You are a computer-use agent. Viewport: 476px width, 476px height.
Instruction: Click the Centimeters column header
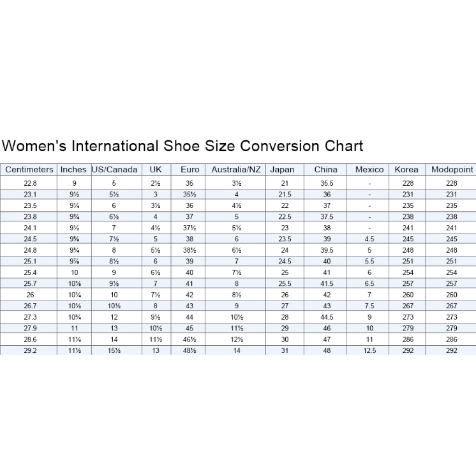(29, 170)
